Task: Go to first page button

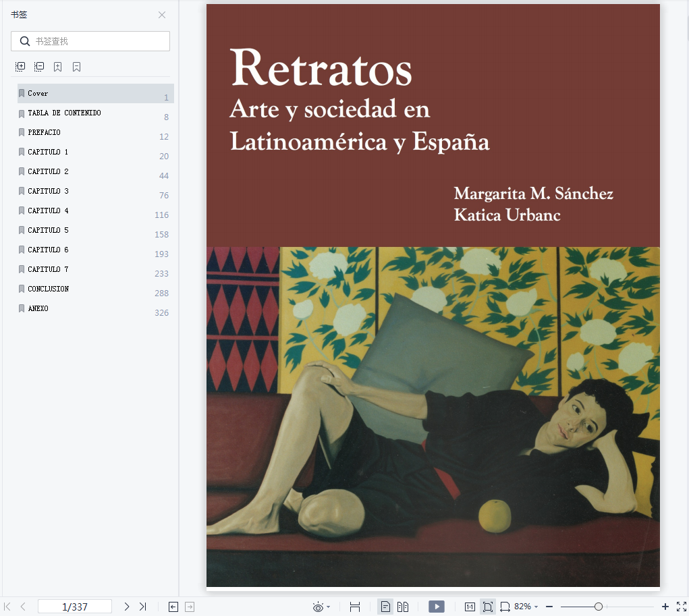Action: 7,607
